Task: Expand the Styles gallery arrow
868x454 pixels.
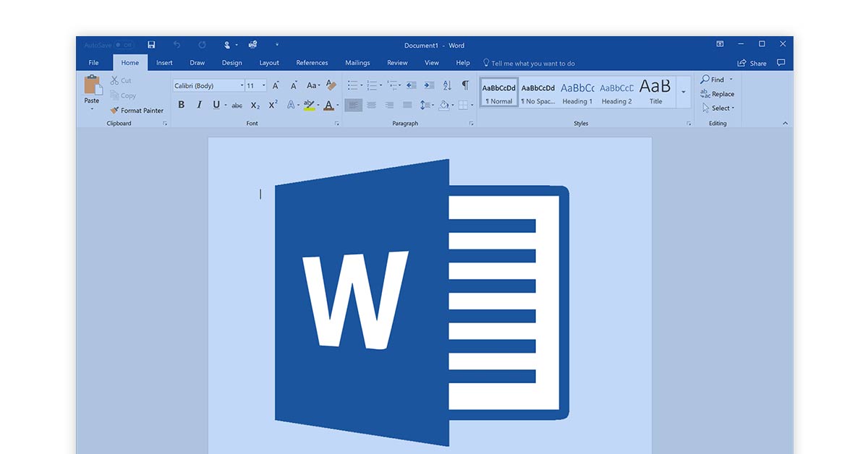Action: tap(684, 92)
